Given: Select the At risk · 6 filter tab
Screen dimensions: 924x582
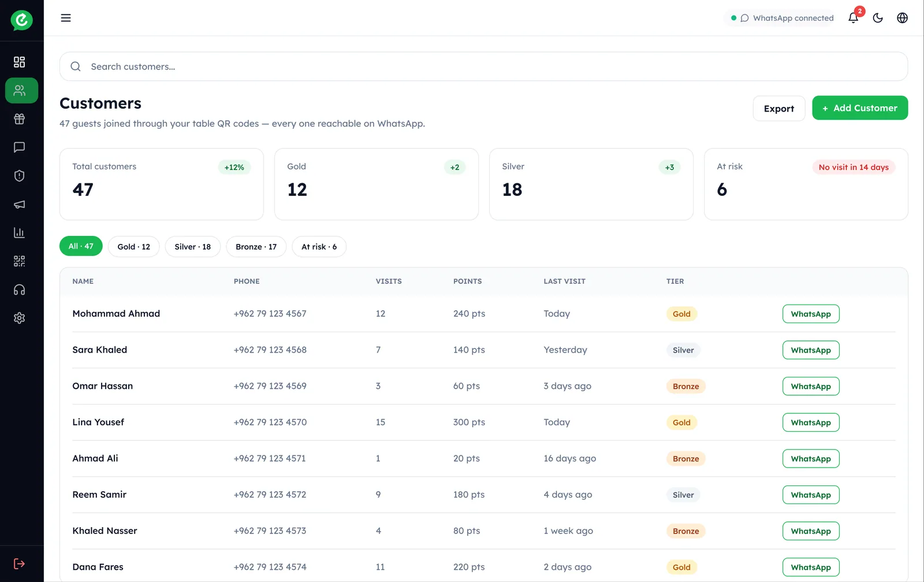Looking at the screenshot, I should click(x=319, y=247).
